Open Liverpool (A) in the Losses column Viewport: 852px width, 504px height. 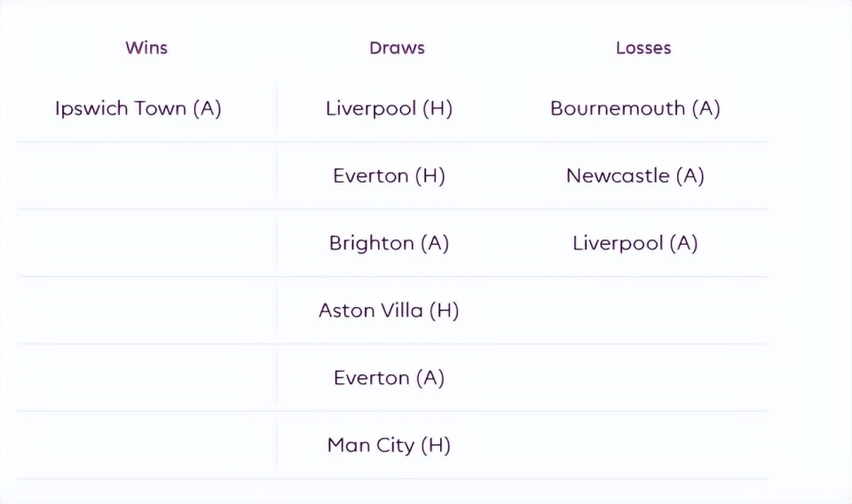pyautogui.click(x=635, y=243)
